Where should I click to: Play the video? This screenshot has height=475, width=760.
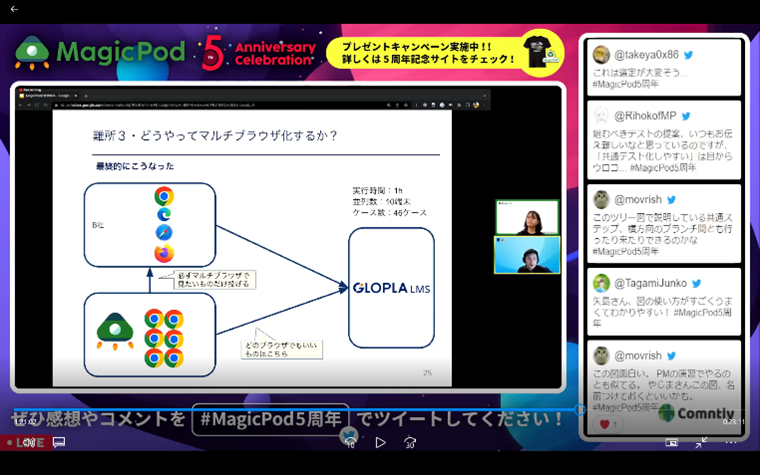click(380, 443)
